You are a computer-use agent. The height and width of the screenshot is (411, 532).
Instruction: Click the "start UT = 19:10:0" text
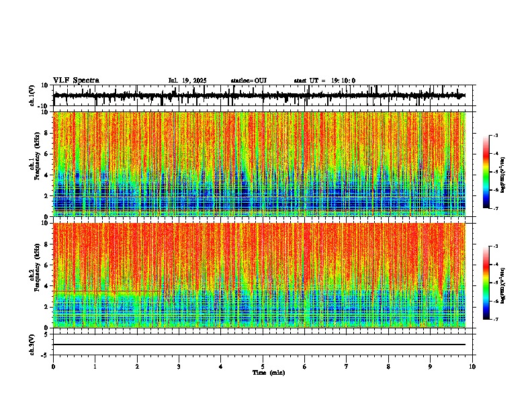(324, 81)
